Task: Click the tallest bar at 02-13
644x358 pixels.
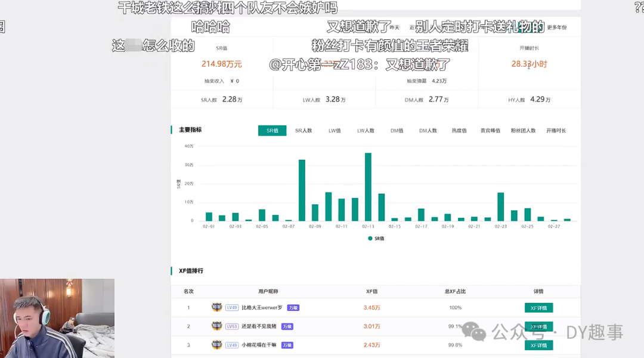Action: point(368,187)
